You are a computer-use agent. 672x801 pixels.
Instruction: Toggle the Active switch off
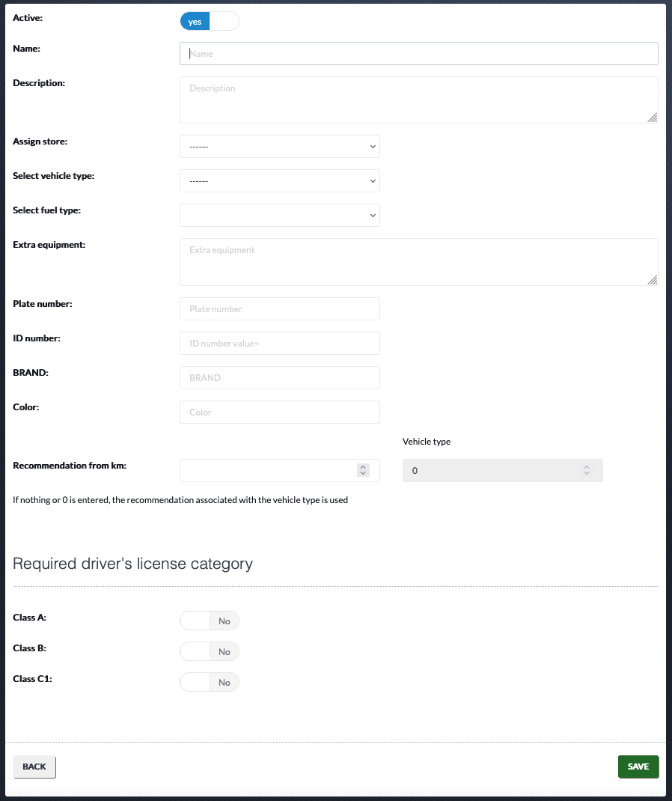210,22
